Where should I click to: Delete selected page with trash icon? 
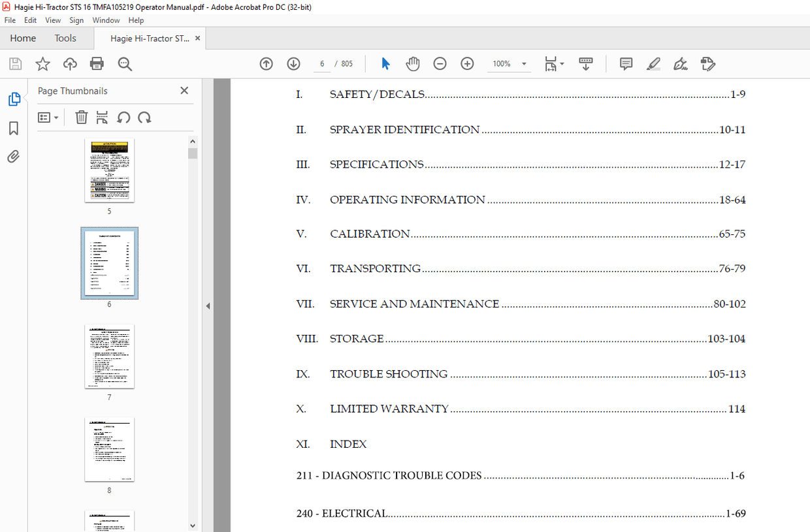(x=81, y=117)
